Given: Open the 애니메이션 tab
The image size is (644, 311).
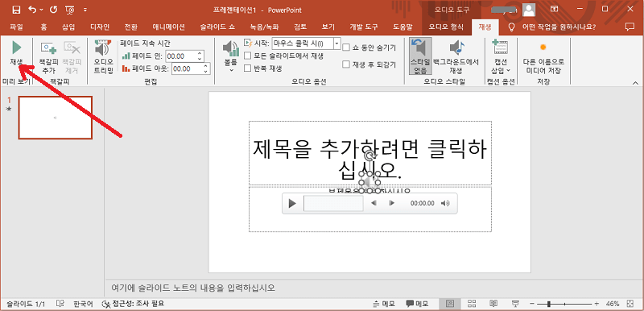Looking at the screenshot, I should coord(168,27).
